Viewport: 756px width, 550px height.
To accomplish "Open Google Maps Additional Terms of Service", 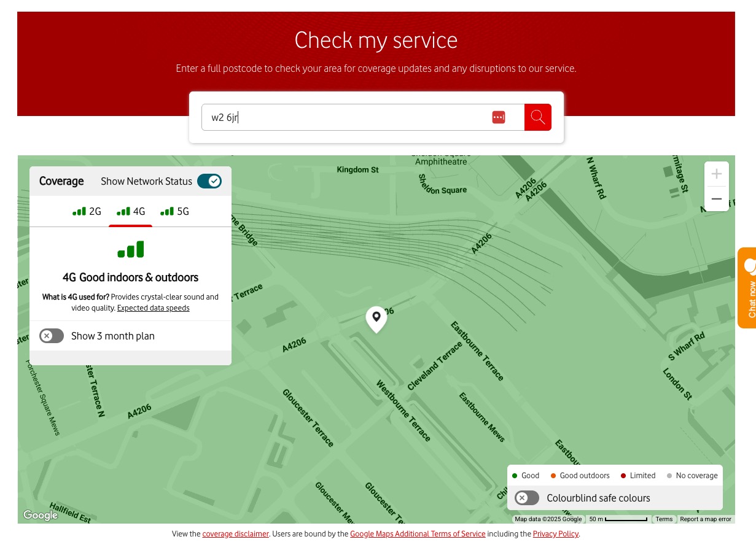I will point(418,534).
